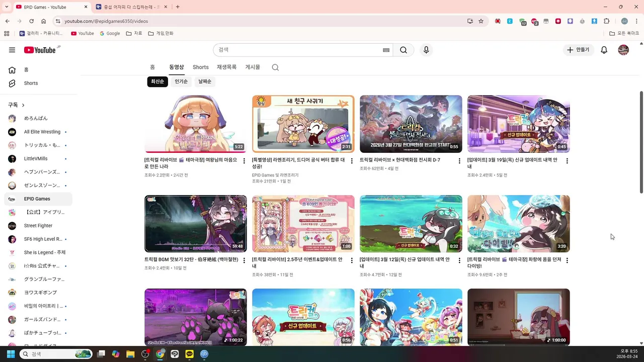Switch to the second browser tab
The width and height of the screenshot is (644, 362).
pyautogui.click(x=132, y=7)
